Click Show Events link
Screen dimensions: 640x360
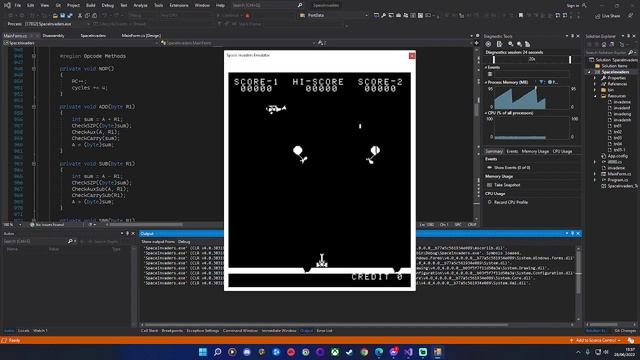pyautogui.click(x=512, y=168)
